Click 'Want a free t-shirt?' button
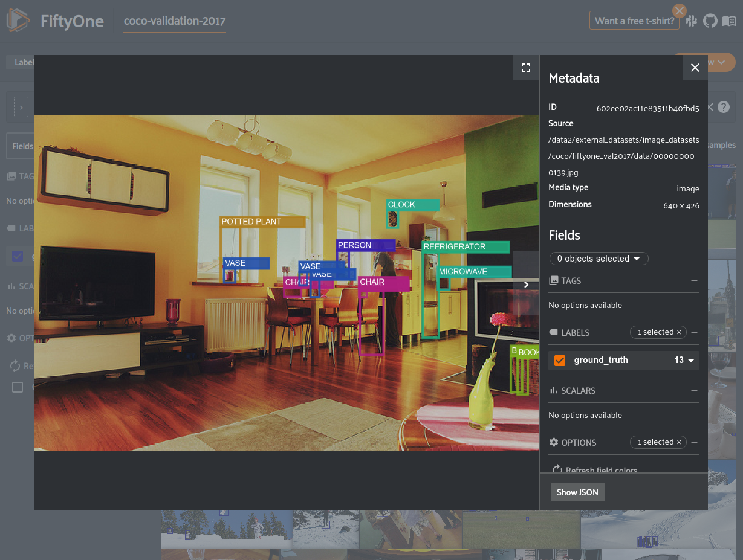743x560 pixels. coord(634,21)
